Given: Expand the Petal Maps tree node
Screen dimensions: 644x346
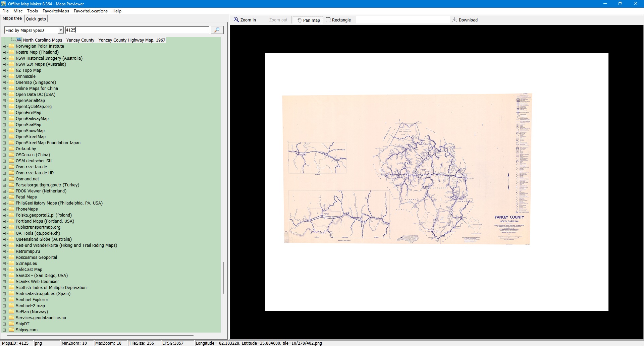Looking at the screenshot, I should tap(4, 197).
